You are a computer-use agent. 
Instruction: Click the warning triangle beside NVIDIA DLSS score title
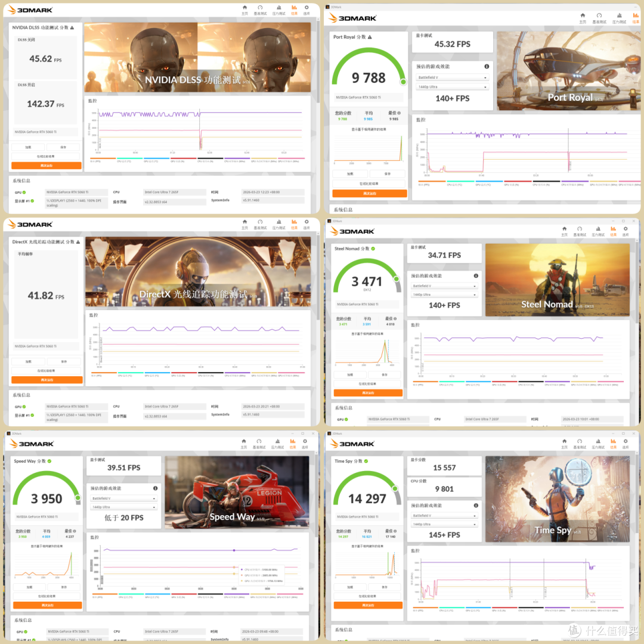point(72,27)
